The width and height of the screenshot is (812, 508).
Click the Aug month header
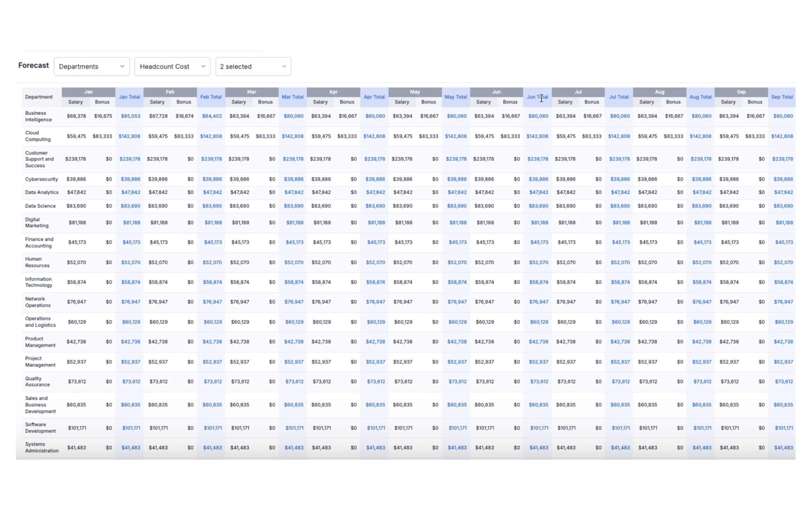[x=660, y=92]
